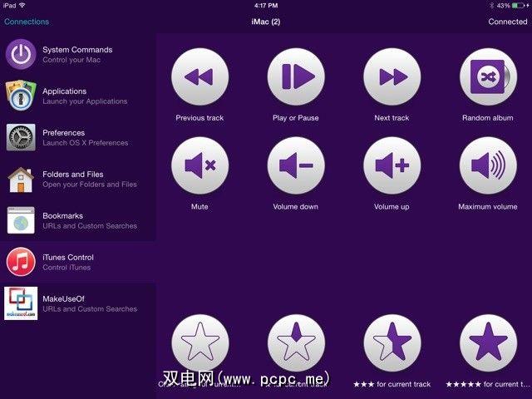Open the Applications icon in sidebar

(x=21, y=96)
